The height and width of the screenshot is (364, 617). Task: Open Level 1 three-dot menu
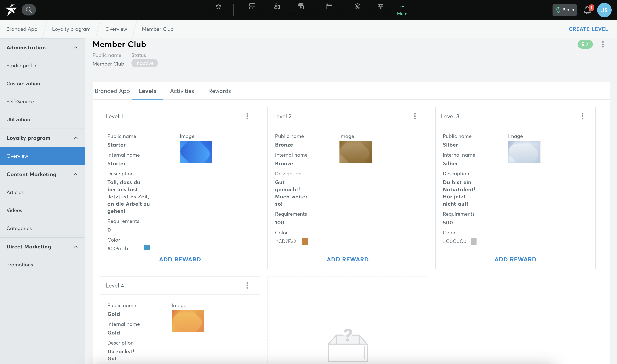click(x=247, y=116)
